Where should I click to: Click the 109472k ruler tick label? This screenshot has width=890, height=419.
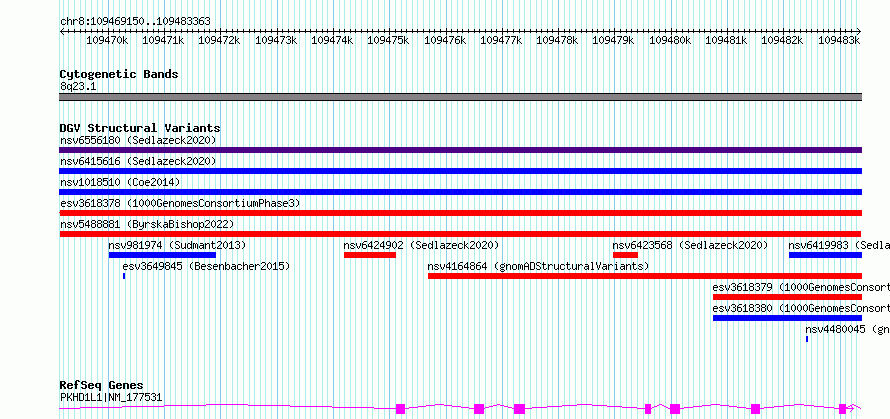219,40
